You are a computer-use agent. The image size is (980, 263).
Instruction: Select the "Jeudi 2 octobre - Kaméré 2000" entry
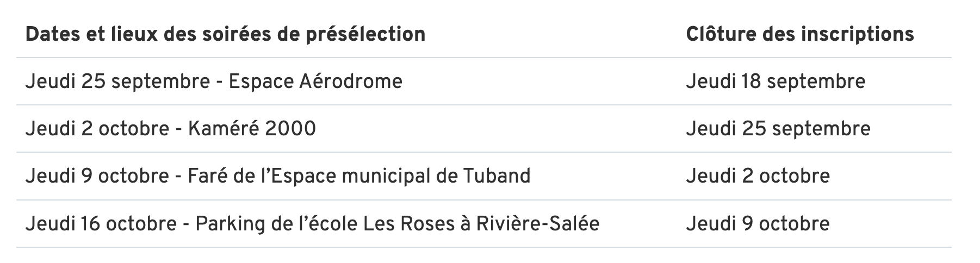point(170,129)
